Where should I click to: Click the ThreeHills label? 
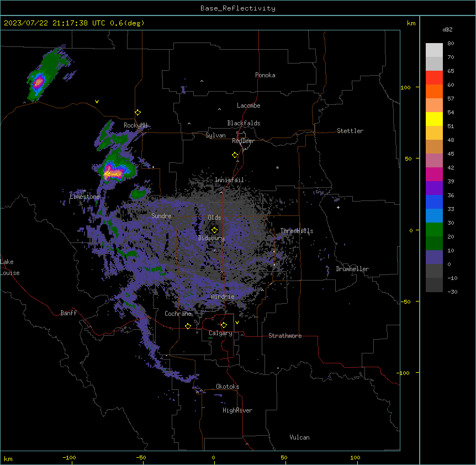click(x=297, y=231)
